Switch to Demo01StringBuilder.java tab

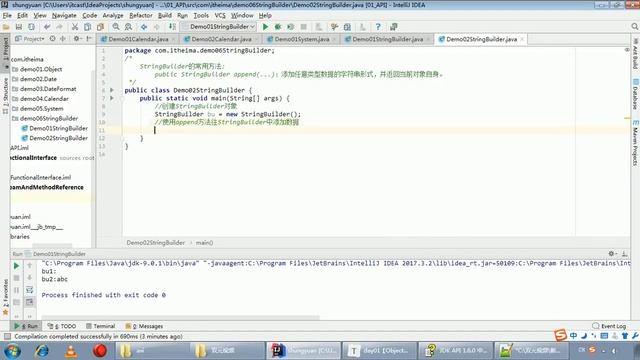point(387,39)
